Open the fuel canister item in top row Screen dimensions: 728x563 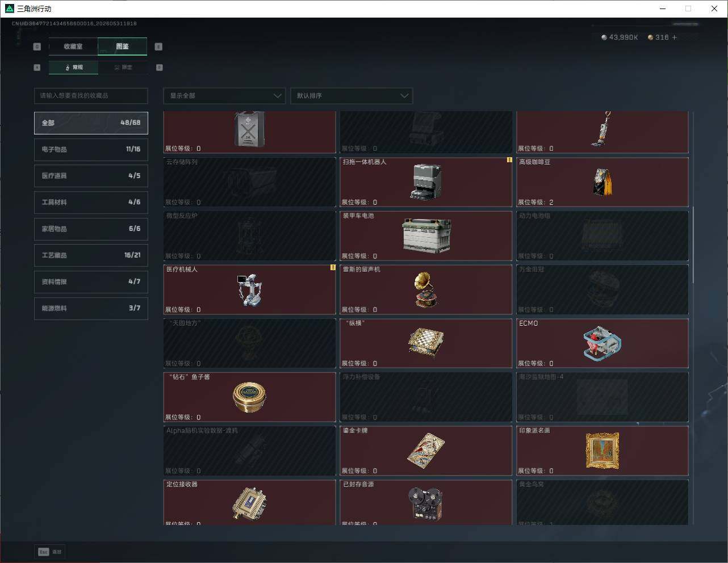[x=250, y=132]
